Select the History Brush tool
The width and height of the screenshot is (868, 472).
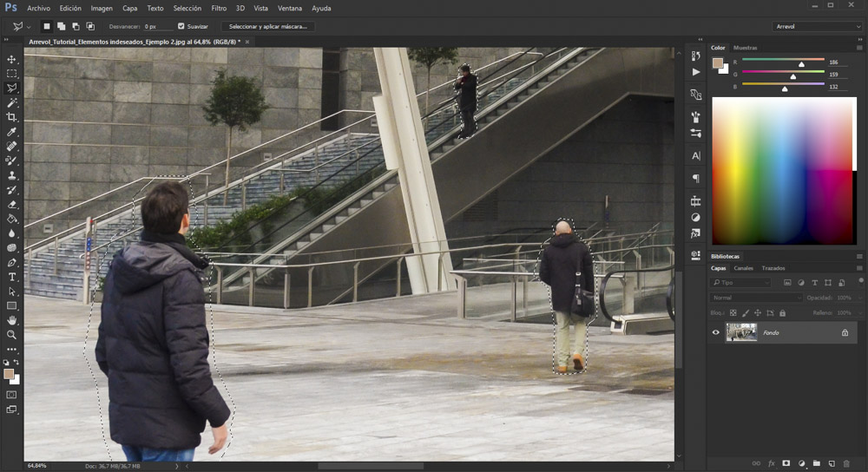click(x=11, y=190)
